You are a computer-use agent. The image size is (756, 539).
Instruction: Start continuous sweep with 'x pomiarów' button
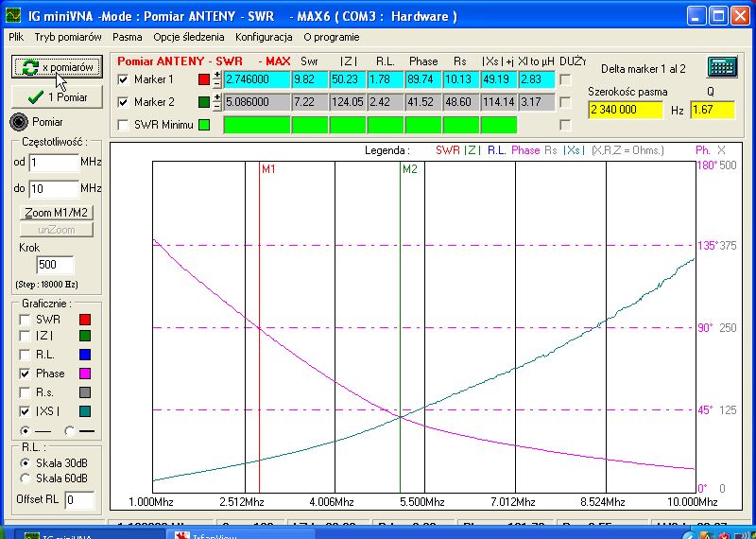pos(56,67)
